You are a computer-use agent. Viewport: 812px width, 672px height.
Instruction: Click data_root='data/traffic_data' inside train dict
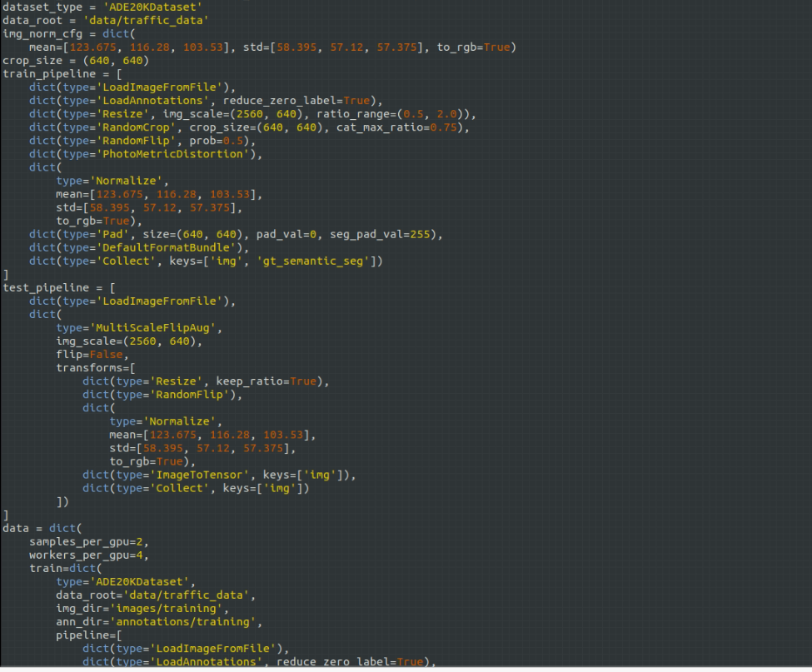point(156,595)
